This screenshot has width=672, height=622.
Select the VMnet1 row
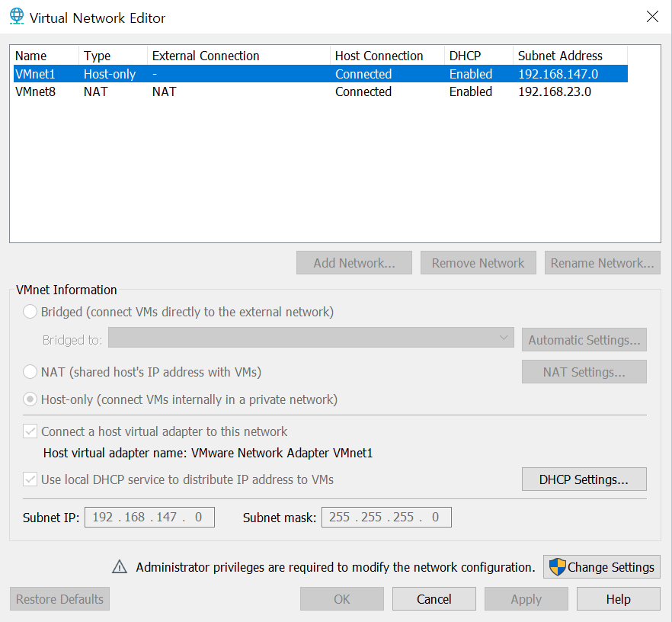tap(321, 74)
